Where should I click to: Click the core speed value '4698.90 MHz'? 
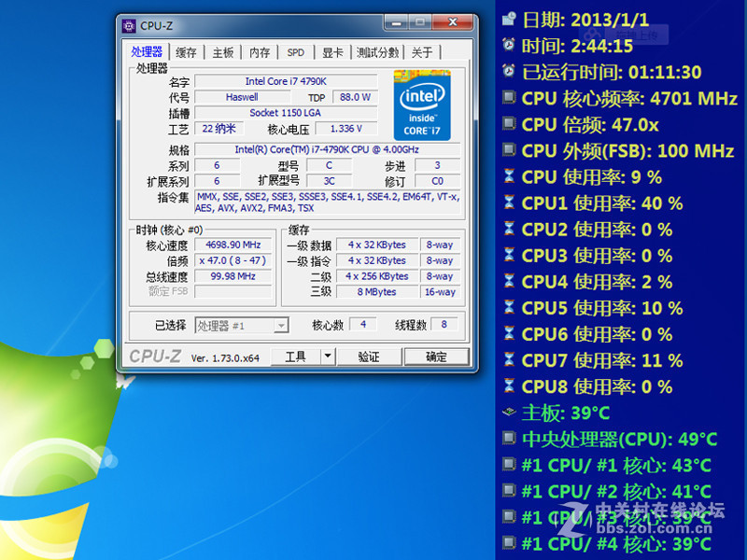coord(233,245)
